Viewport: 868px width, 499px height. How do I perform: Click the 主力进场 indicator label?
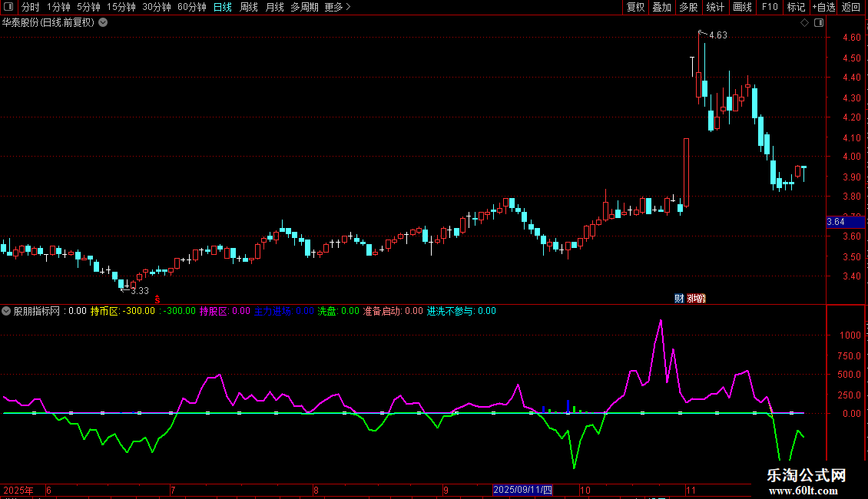point(273,311)
